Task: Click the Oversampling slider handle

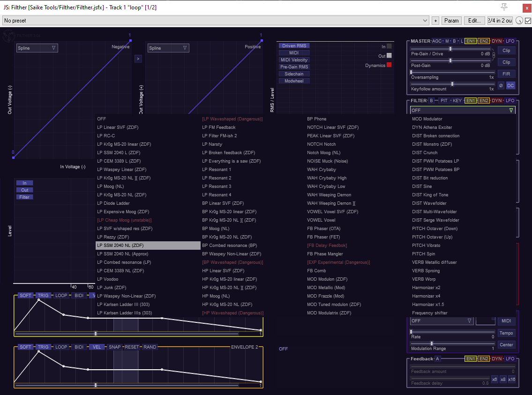Action: click(411, 72)
